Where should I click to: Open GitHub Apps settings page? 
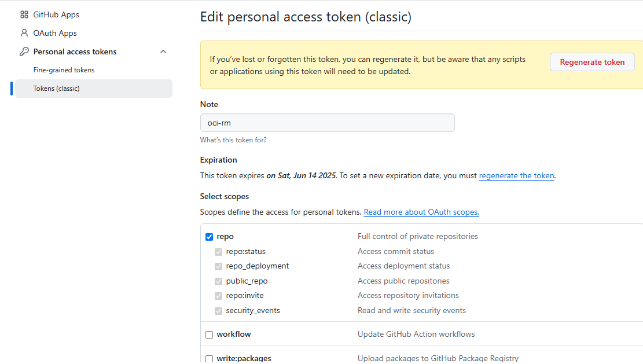tap(56, 15)
